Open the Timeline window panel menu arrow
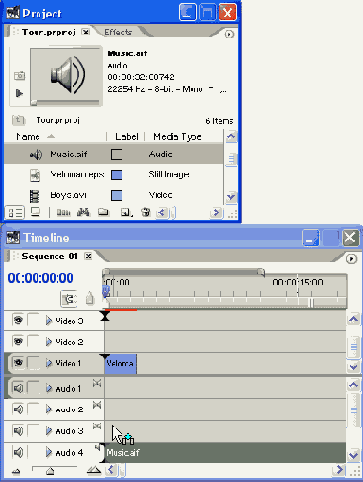Image resolution: width=363 pixels, height=482 pixels. (351, 259)
